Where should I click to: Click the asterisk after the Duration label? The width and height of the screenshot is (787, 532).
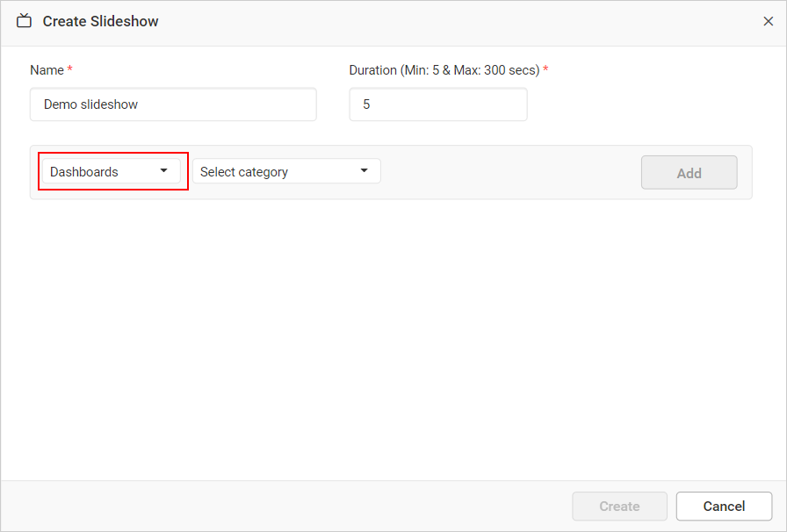click(x=545, y=69)
